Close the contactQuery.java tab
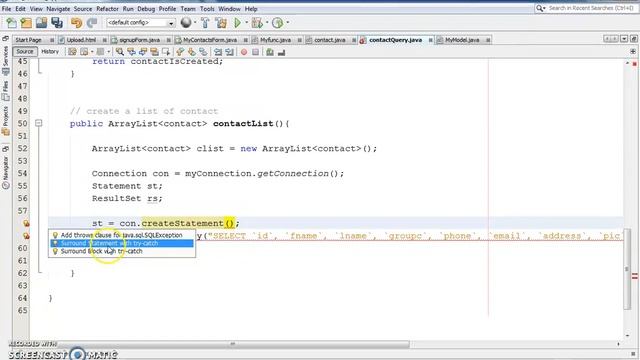The height and width of the screenshot is (360, 640). pyautogui.click(x=431, y=40)
